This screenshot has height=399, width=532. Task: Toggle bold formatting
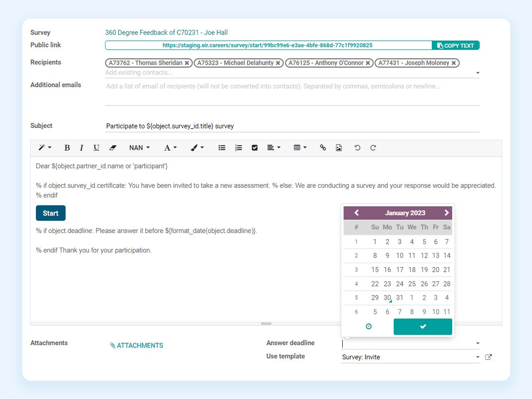(x=67, y=148)
